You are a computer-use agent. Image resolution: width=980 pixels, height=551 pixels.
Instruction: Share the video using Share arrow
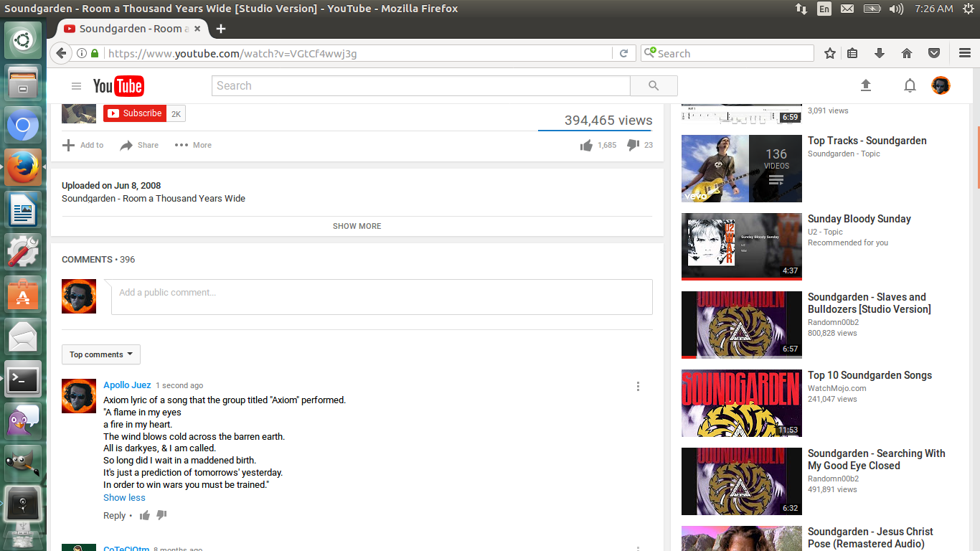[x=126, y=146]
